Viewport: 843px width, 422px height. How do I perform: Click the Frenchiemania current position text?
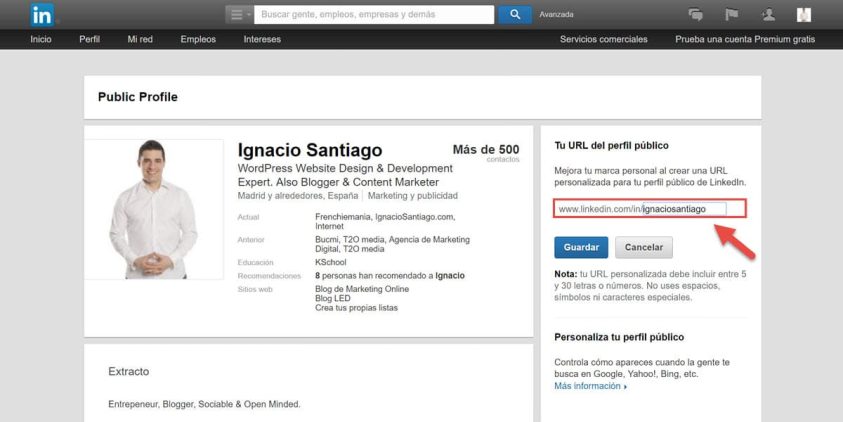tap(342, 217)
